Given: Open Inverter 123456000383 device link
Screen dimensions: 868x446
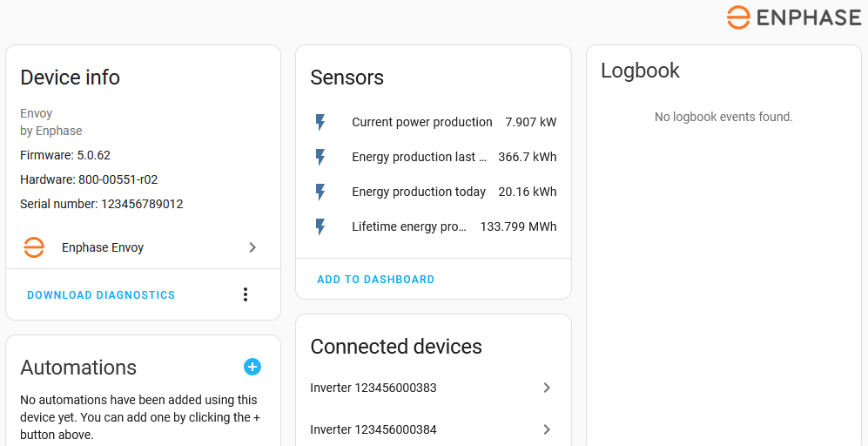Looking at the screenshot, I should pos(373,388).
